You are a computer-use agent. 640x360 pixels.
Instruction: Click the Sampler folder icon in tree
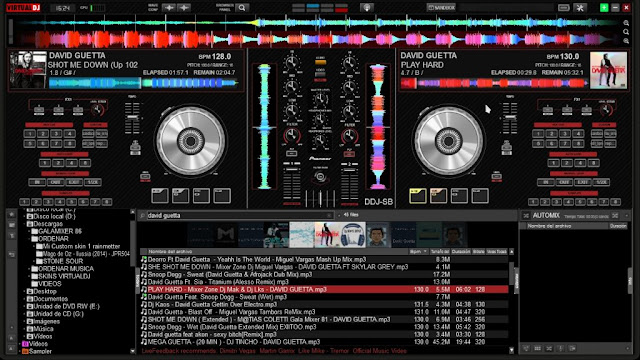click(x=25, y=351)
